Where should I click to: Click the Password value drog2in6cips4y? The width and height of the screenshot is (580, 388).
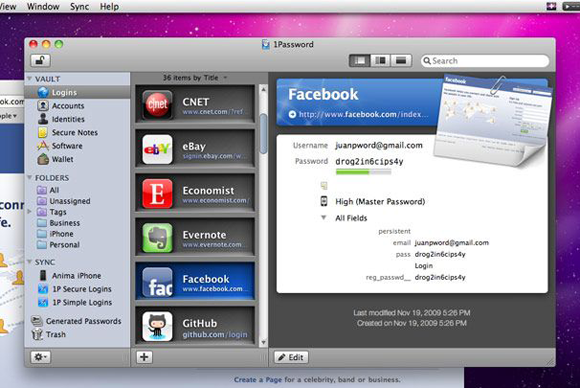click(369, 161)
